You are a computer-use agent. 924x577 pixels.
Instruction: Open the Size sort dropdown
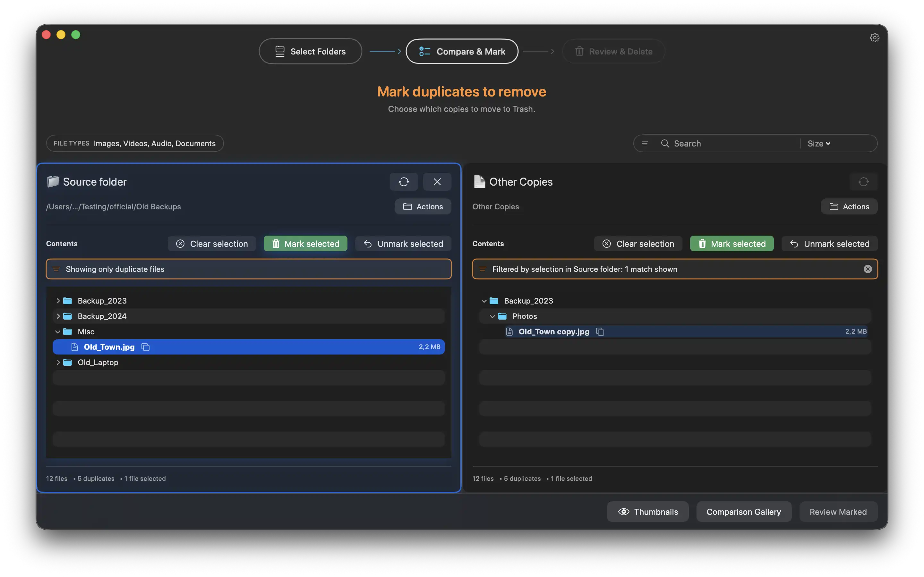(x=819, y=144)
